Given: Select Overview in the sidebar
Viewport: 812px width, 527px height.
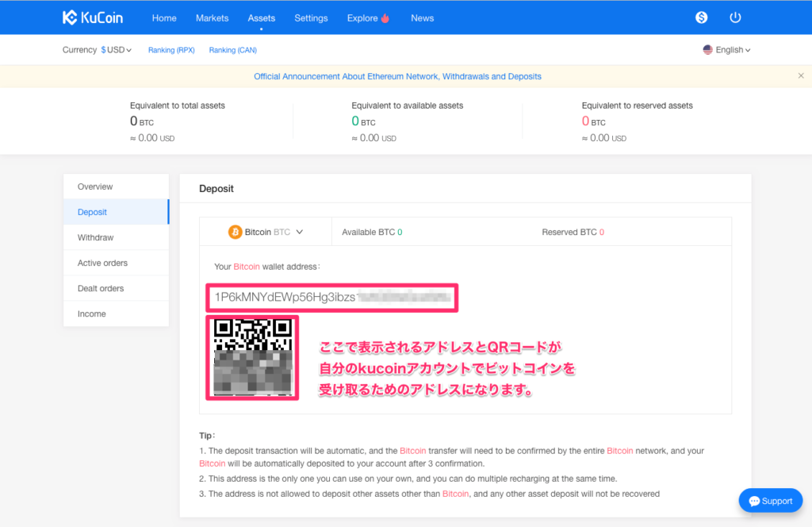Looking at the screenshot, I should click(116, 187).
